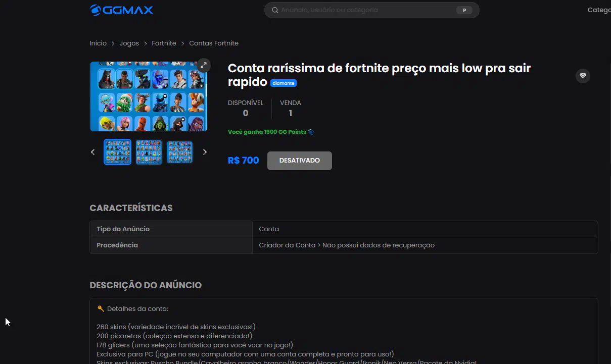Click the GGMAX logo

(121, 10)
